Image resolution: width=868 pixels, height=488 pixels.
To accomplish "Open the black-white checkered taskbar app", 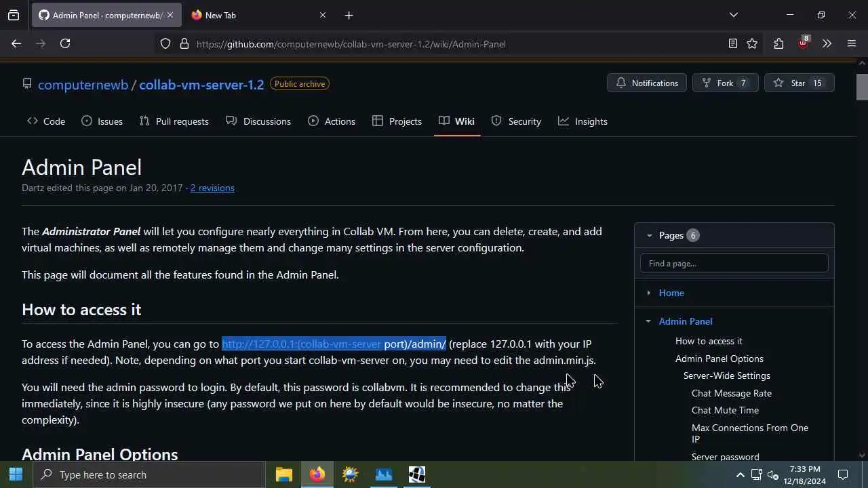I will click(417, 474).
